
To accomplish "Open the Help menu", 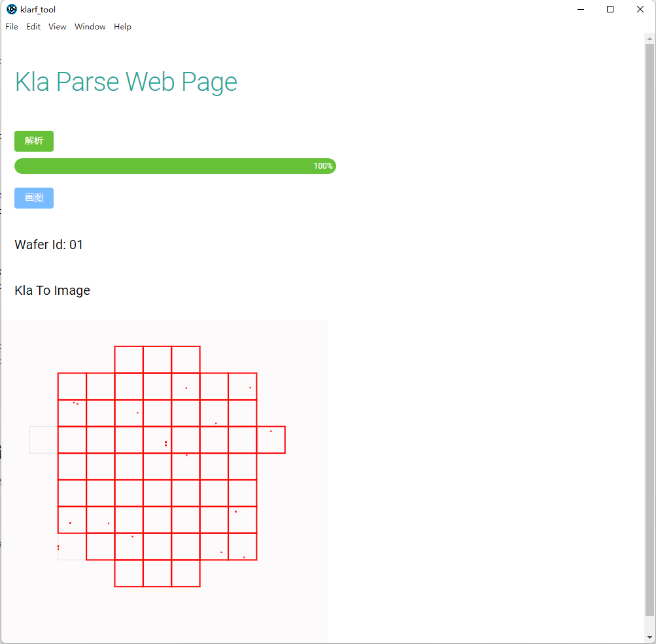I will point(122,27).
